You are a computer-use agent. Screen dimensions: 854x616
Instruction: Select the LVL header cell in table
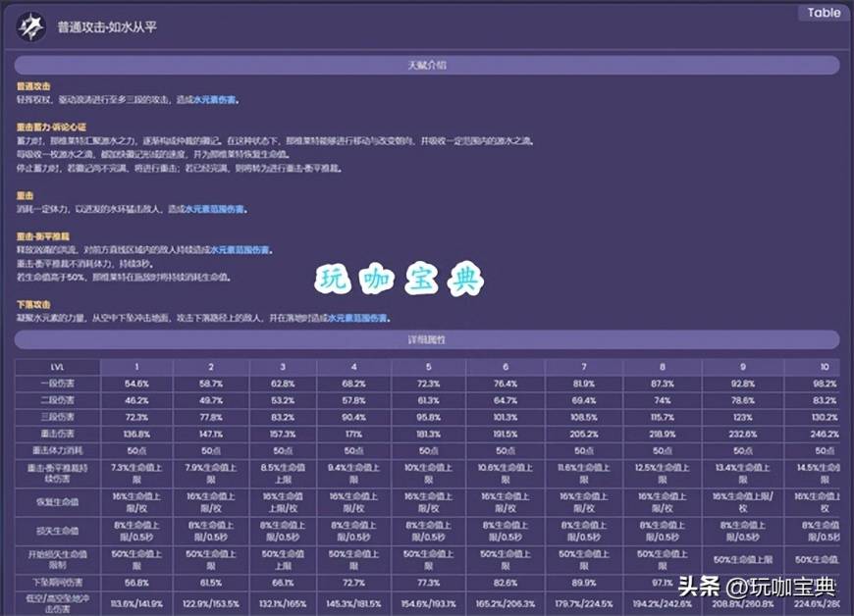[x=58, y=366]
